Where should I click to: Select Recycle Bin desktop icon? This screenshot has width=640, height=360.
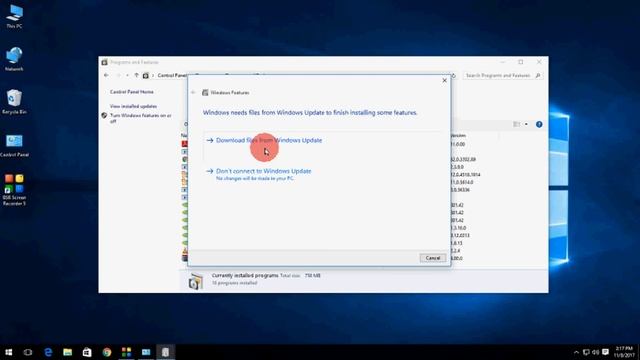pyautogui.click(x=14, y=102)
